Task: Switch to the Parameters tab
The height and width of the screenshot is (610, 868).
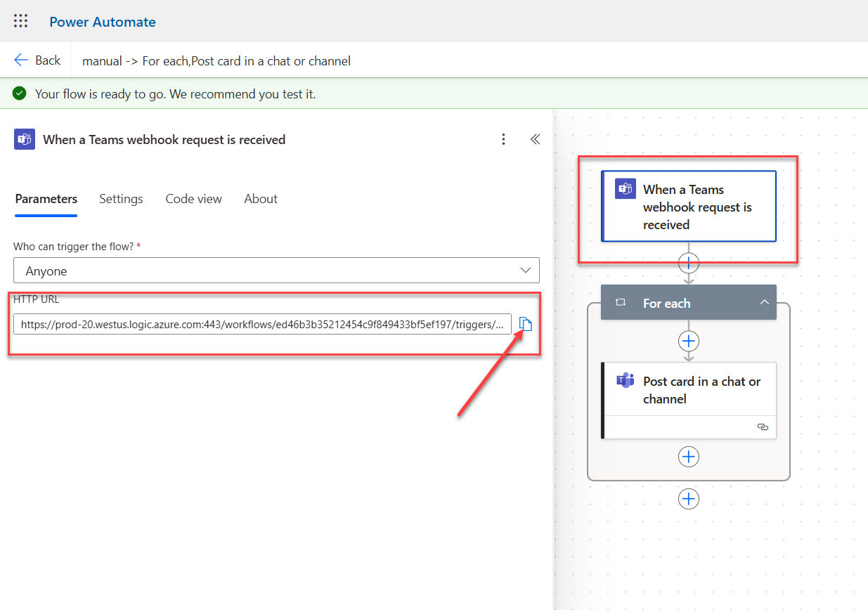Action: click(x=46, y=199)
